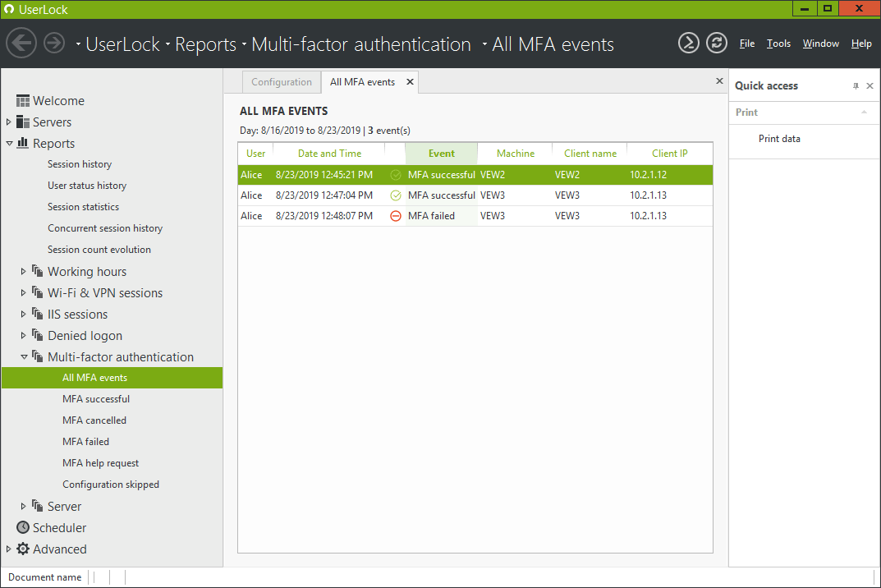
Task: Sort by the Event column header
Action: 442,154
